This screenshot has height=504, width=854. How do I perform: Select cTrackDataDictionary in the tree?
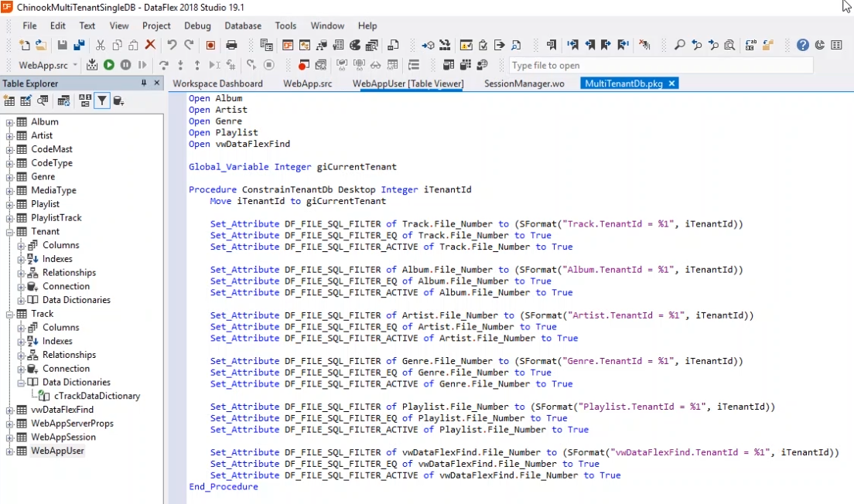click(x=97, y=396)
